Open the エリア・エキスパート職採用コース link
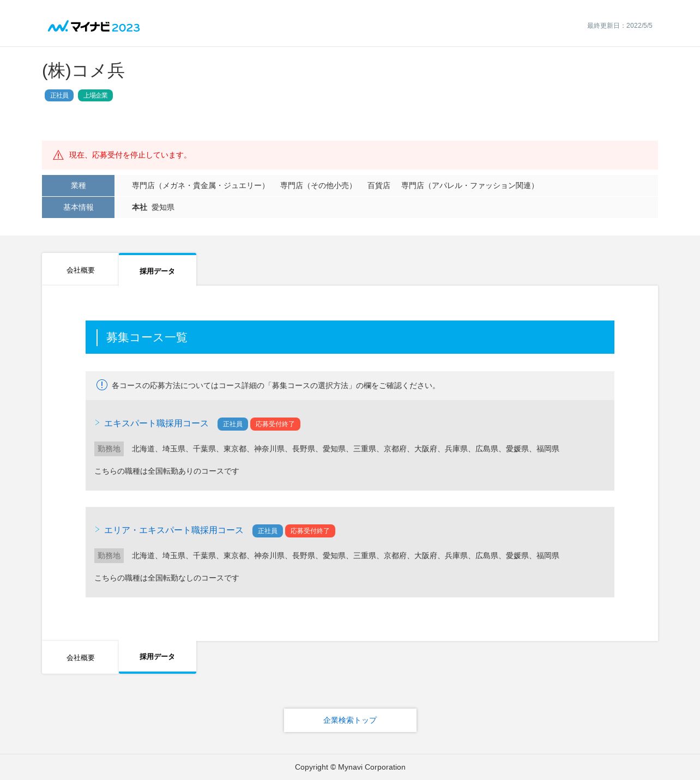The width and height of the screenshot is (700, 780). [x=174, y=530]
